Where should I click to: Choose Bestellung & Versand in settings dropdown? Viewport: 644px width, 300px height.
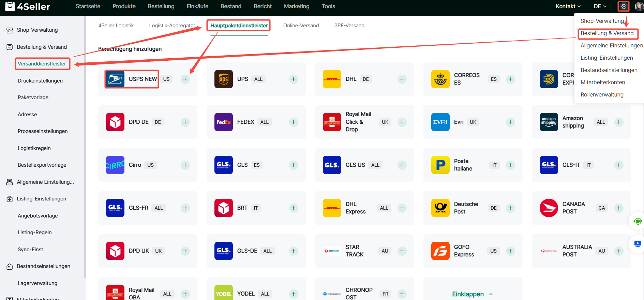click(607, 33)
